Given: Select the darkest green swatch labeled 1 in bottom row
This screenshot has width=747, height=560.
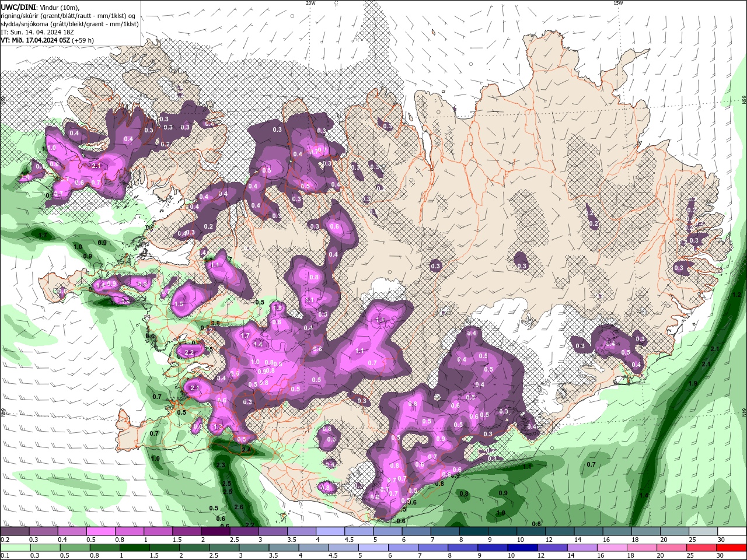Looking at the screenshot, I should tap(134, 548).
